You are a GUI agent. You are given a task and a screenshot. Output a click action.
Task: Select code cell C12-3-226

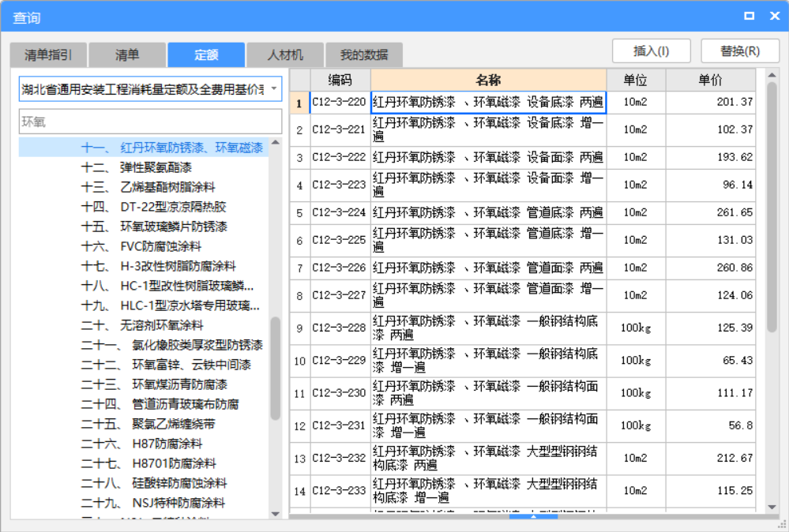(340, 268)
